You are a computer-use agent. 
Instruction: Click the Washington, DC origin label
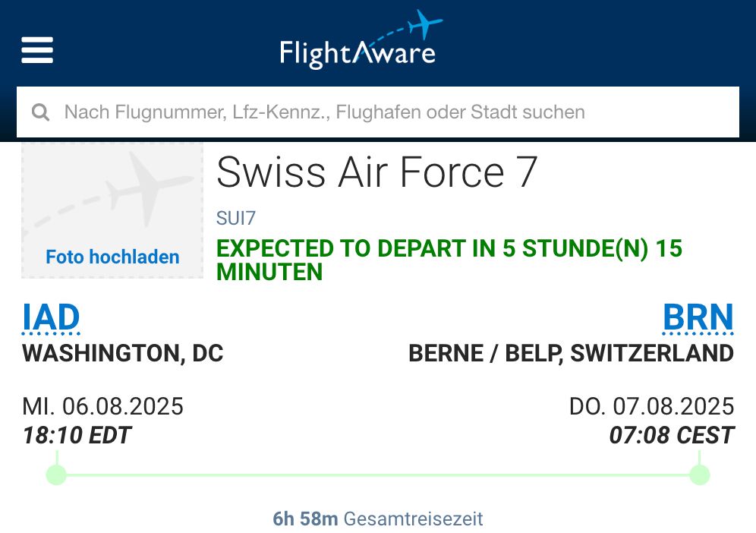(123, 353)
